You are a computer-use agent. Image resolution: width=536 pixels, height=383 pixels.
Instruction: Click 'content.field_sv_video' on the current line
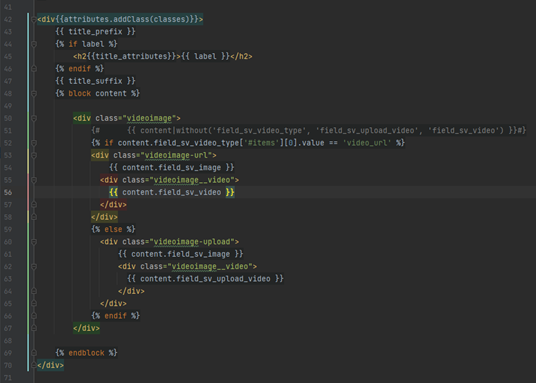(172, 193)
